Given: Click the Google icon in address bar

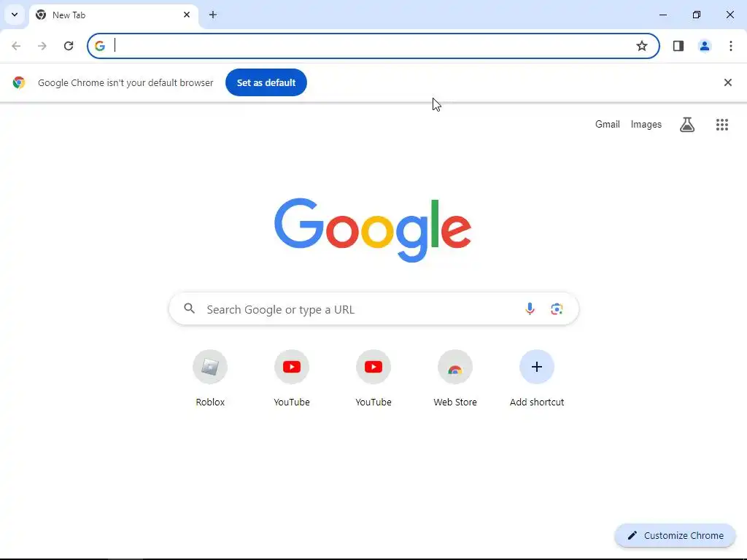Looking at the screenshot, I should tap(99, 46).
